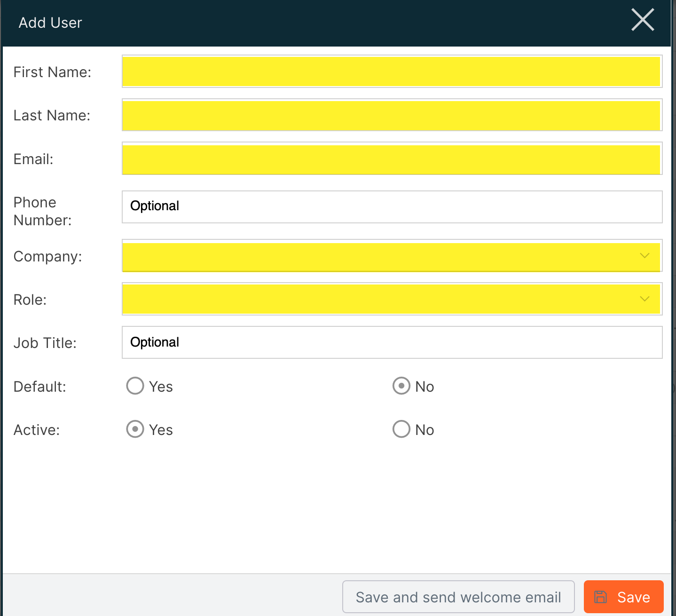Select Yes for Default
This screenshot has width=676, height=616.
(135, 386)
